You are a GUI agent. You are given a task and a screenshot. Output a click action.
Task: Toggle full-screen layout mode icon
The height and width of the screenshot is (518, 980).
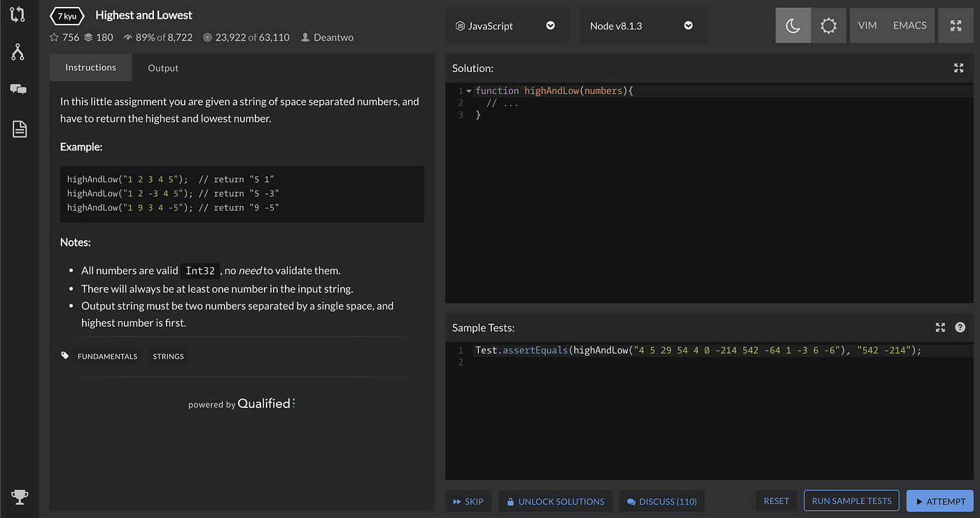(x=956, y=26)
